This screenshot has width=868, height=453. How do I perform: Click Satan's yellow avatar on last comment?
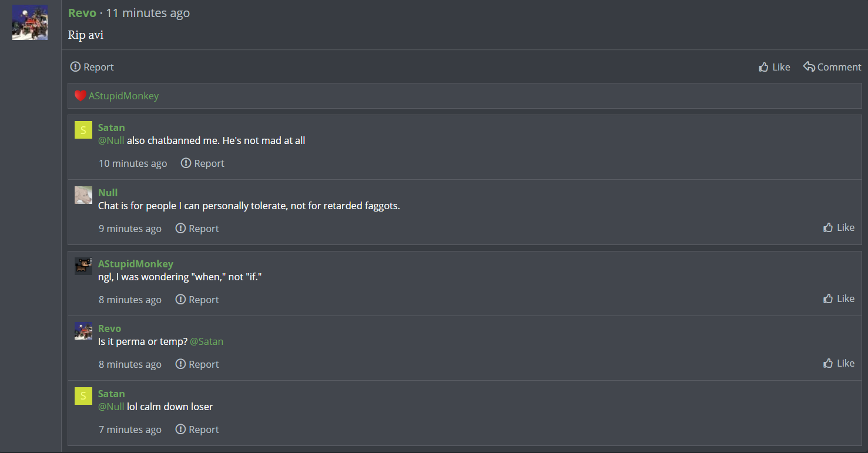83,396
